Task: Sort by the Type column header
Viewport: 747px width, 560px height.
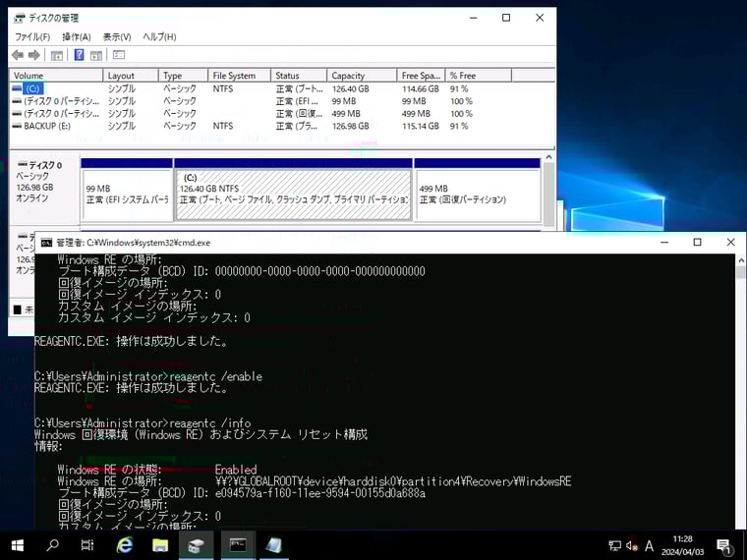Action: point(183,76)
